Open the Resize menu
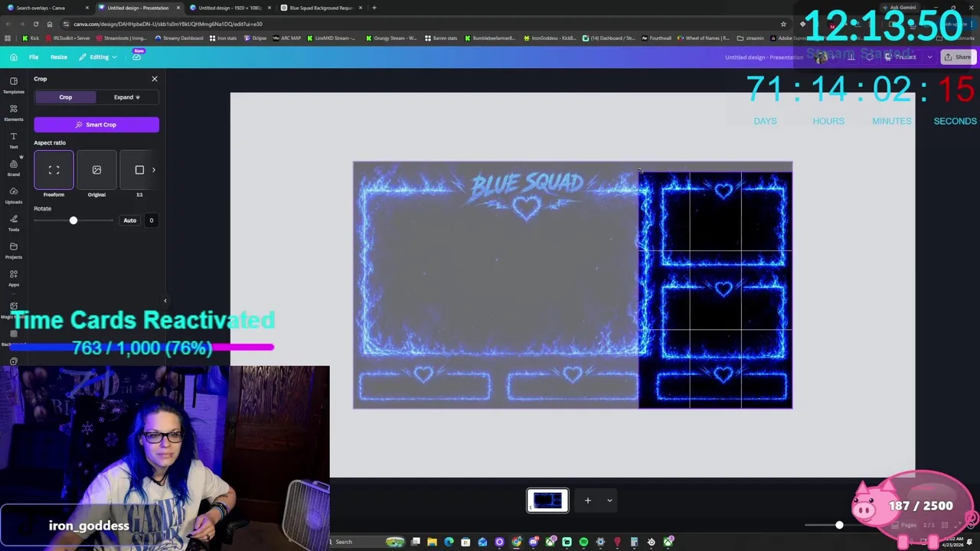The height and width of the screenshot is (551, 980). 58,57
